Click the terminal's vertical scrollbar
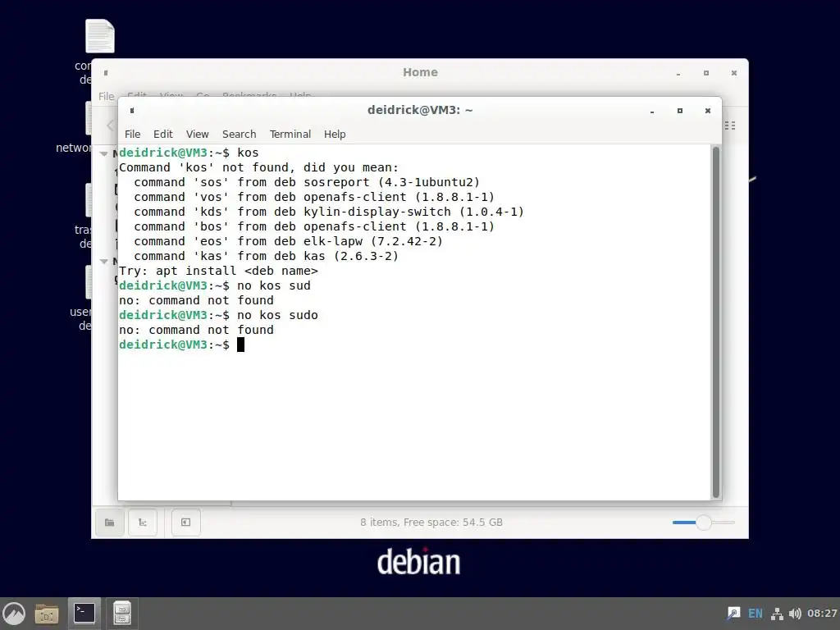Viewport: 840px width, 630px height. [715, 322]
